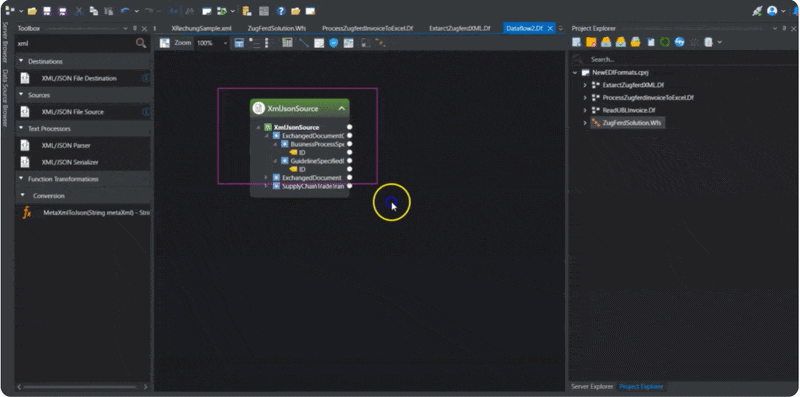Select NewEDIFormats.cprj in Project Explorer
Viewport: 800px width, 397px height.
coord(620,72)
